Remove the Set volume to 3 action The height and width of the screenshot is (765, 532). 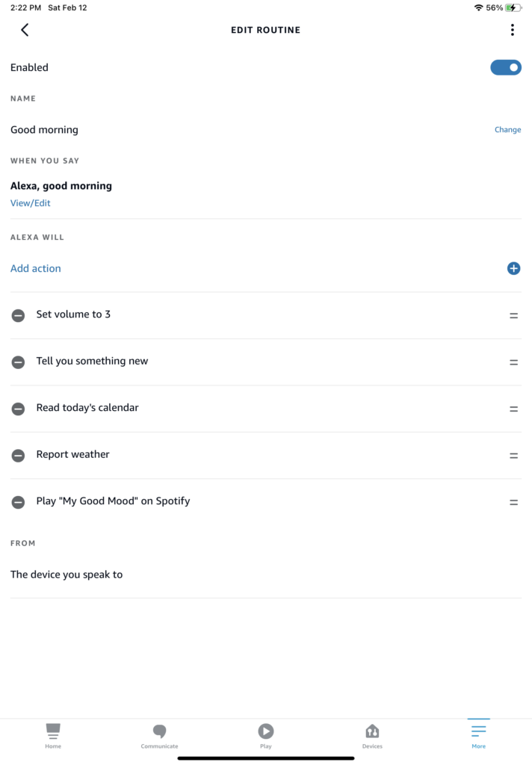(x=18, y=315)
